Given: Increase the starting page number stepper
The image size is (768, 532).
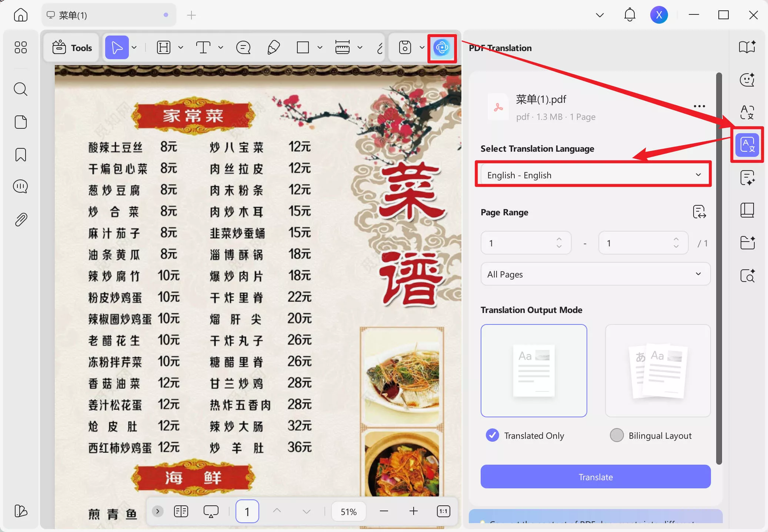Looking at the screenshot, I should (x=559, y=239).
